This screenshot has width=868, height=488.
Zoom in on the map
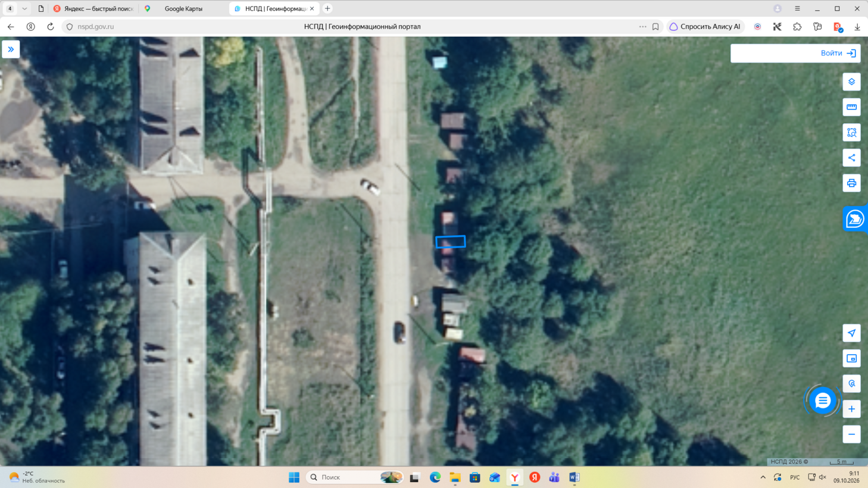851,409
